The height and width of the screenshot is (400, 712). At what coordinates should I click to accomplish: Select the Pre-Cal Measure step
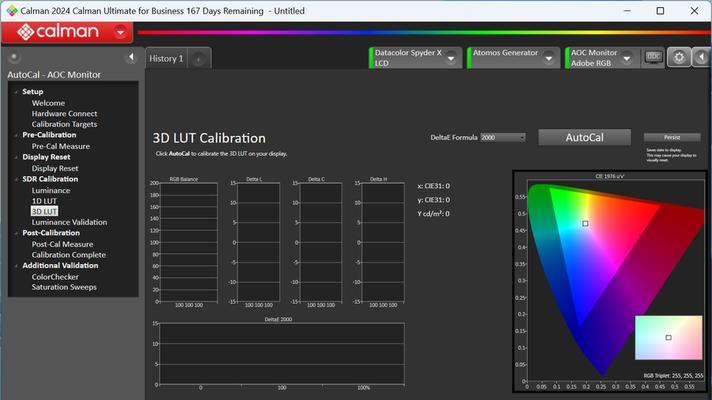[x=60, y=146]
